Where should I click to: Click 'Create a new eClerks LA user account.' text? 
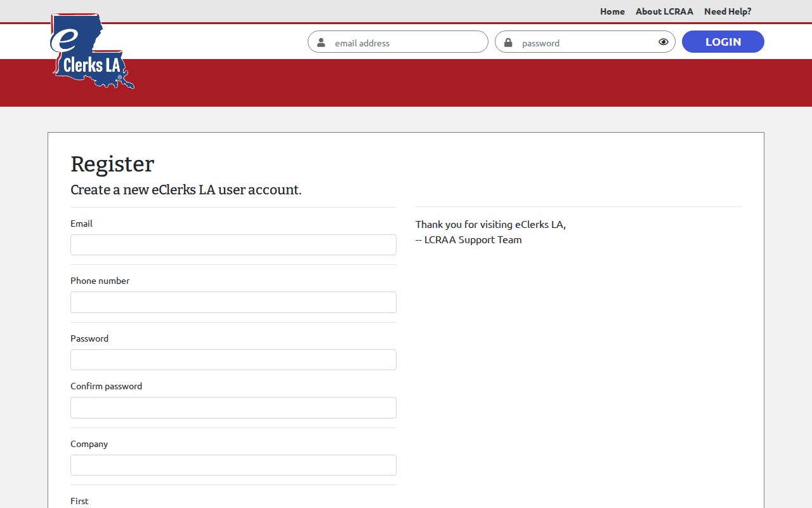pos(186,190)
